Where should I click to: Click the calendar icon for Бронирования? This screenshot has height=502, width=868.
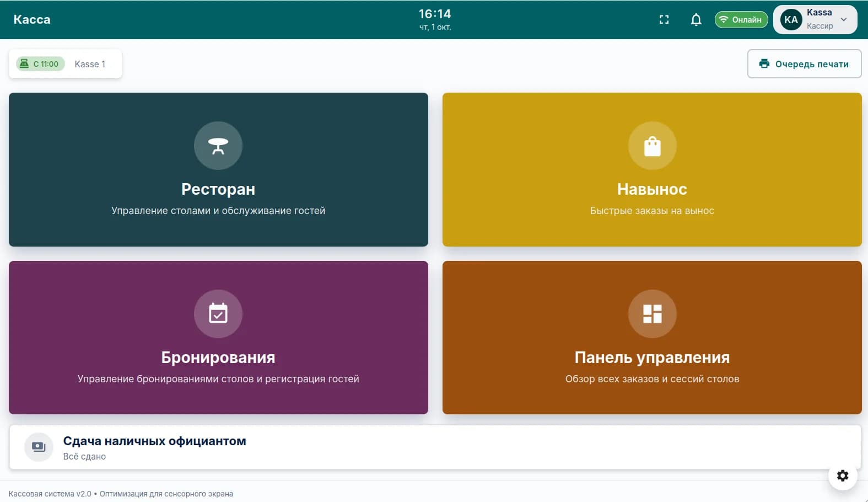[218, 314]
